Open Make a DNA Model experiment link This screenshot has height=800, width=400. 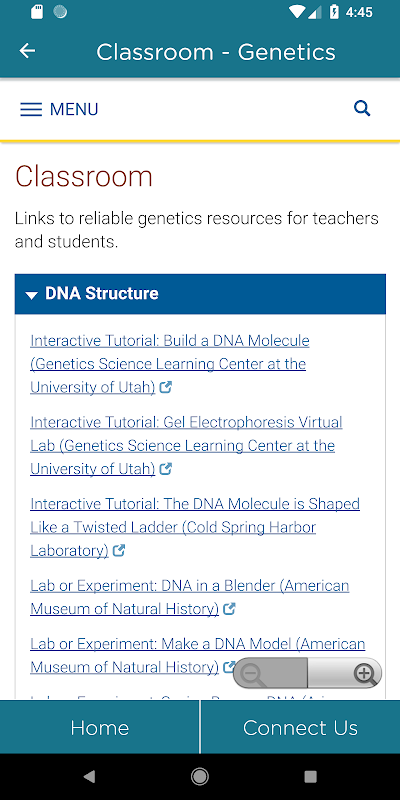pos(197,656)
